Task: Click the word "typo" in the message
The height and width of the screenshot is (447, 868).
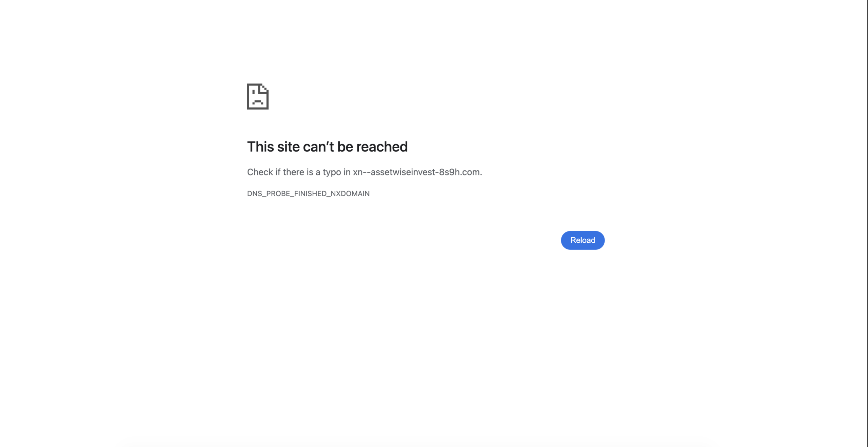Action: pyautogui.click(x=332, y=172)
